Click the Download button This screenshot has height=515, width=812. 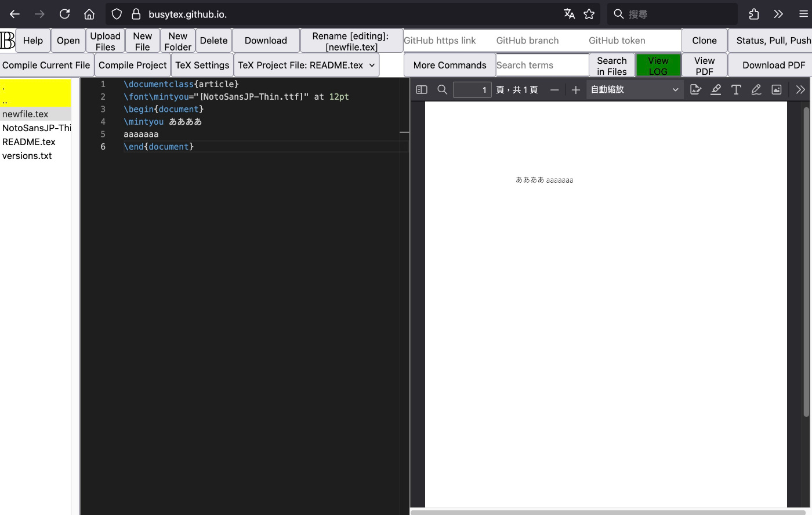[x=266, y=41]
